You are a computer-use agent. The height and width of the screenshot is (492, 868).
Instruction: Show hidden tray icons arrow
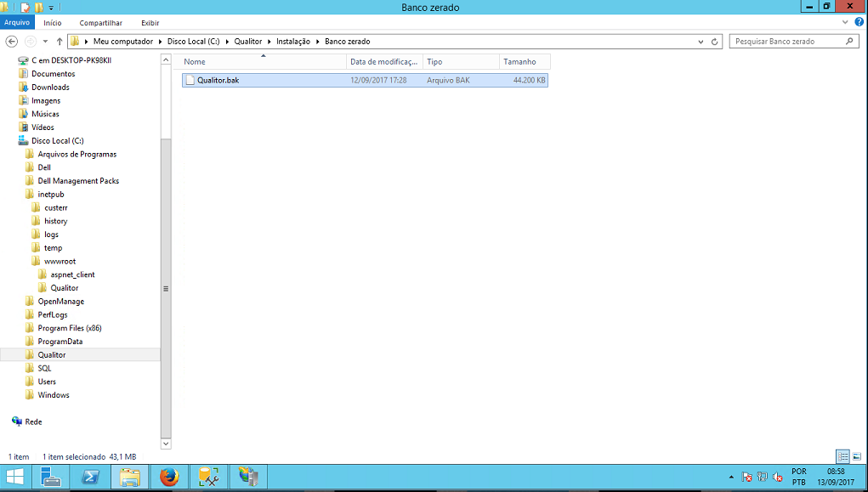coord(732,477)
